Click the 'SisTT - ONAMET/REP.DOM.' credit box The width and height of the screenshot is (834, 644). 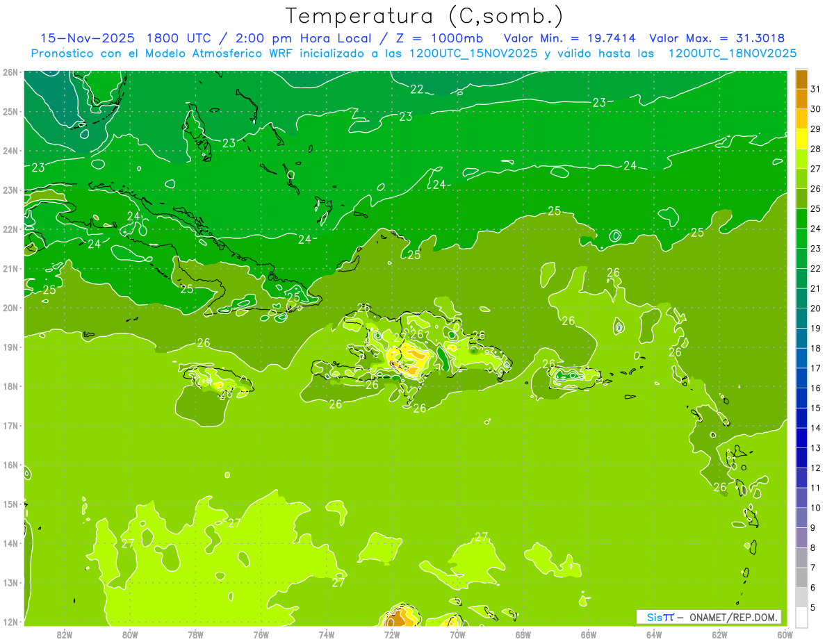click(x=709, y=617)
